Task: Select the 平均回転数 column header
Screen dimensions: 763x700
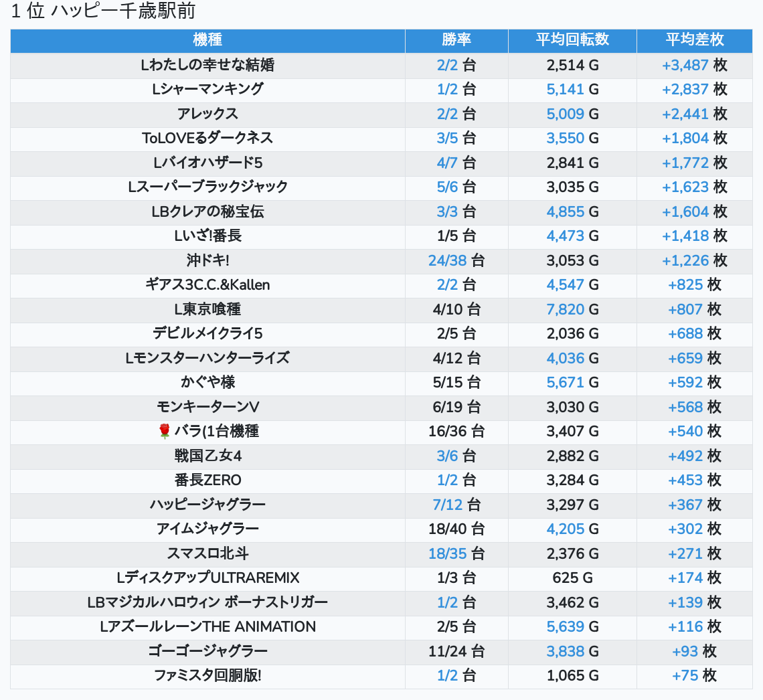Action: pyautogui.click(x=572, y=40)
